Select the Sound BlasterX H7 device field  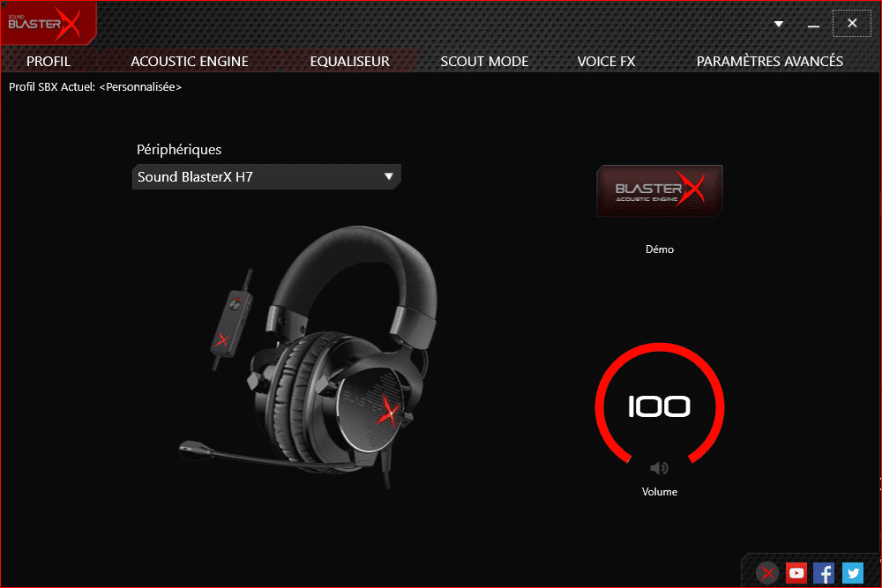[266, 176]
